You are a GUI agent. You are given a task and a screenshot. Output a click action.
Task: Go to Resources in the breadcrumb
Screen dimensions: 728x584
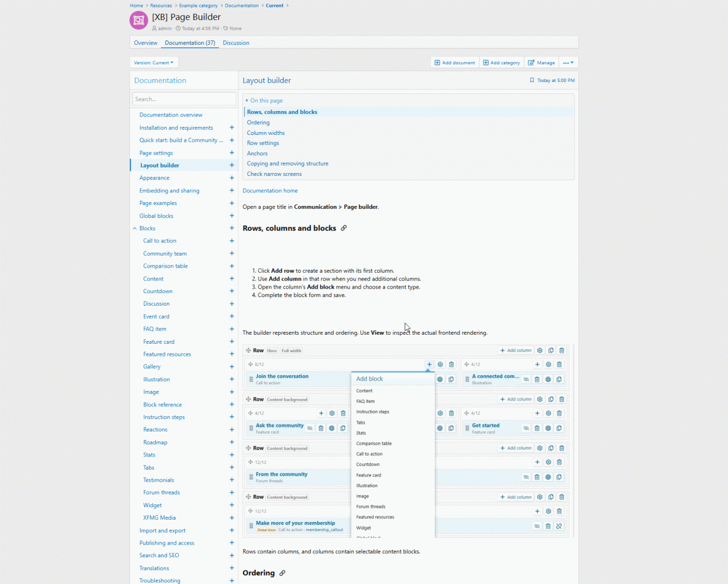click(x=161, y=6)
